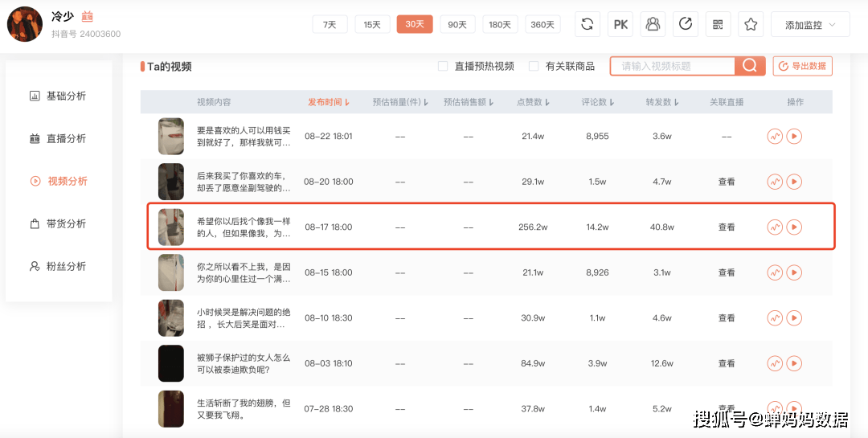Open trend chart for 08-20 18:00 video
Image resolution: width=868 pixels, height=438 pixels.
(775, 182)
